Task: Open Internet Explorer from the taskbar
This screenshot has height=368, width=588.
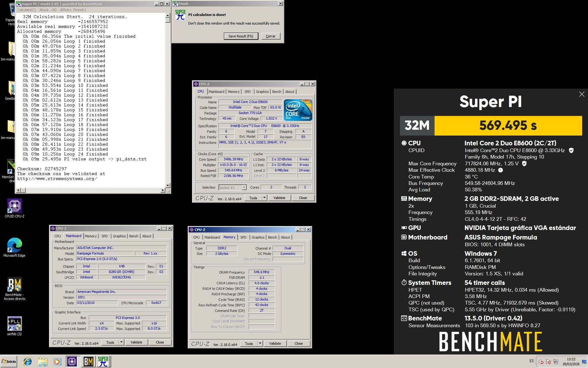Action: click(28, 362)
